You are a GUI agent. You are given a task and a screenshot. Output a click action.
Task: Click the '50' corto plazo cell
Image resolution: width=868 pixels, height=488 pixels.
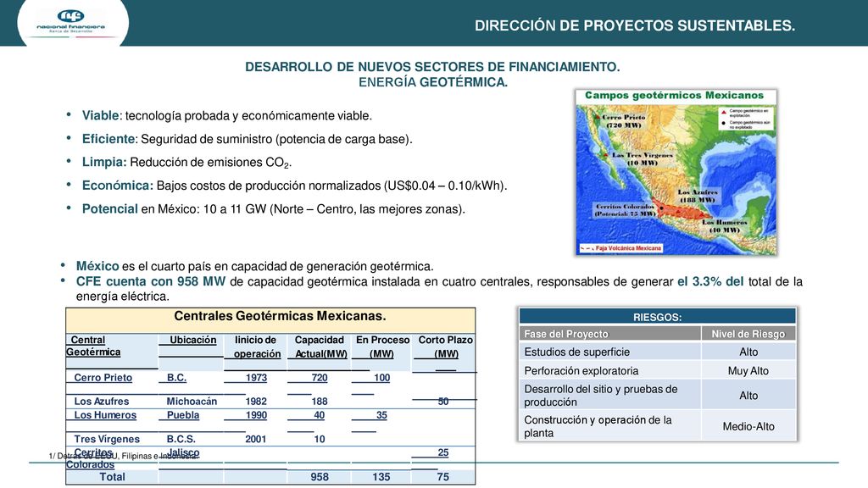coord(442,401)
